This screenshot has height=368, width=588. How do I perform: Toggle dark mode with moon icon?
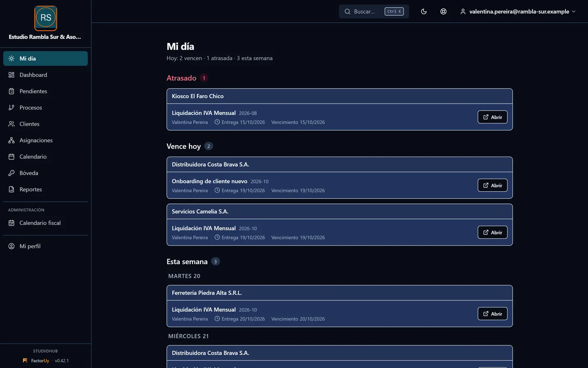[x=424, y=11]
